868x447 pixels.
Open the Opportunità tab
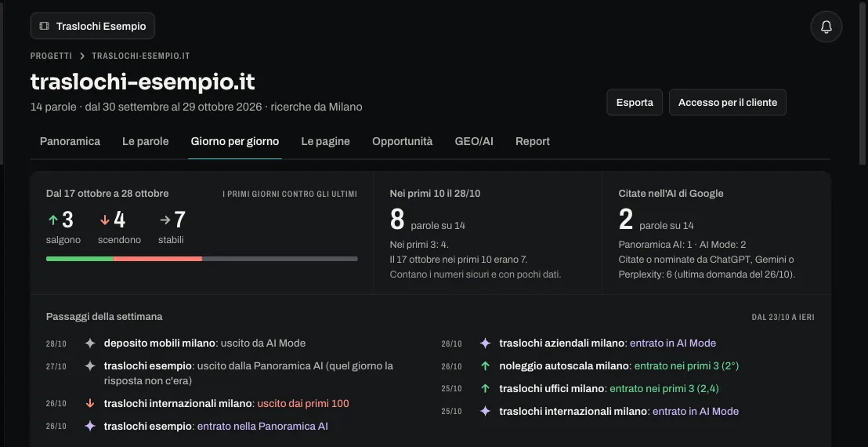click(402, 141)
